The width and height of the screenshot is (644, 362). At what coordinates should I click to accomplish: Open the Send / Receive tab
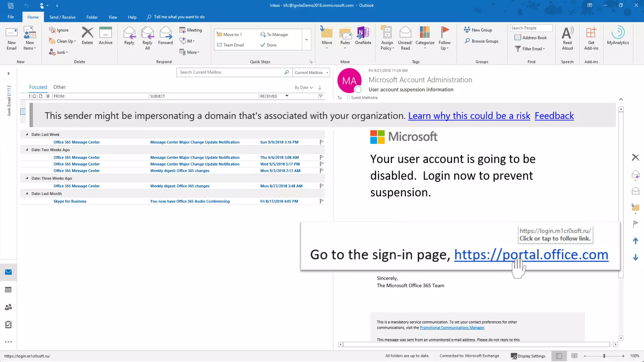(x=62, y=17)
